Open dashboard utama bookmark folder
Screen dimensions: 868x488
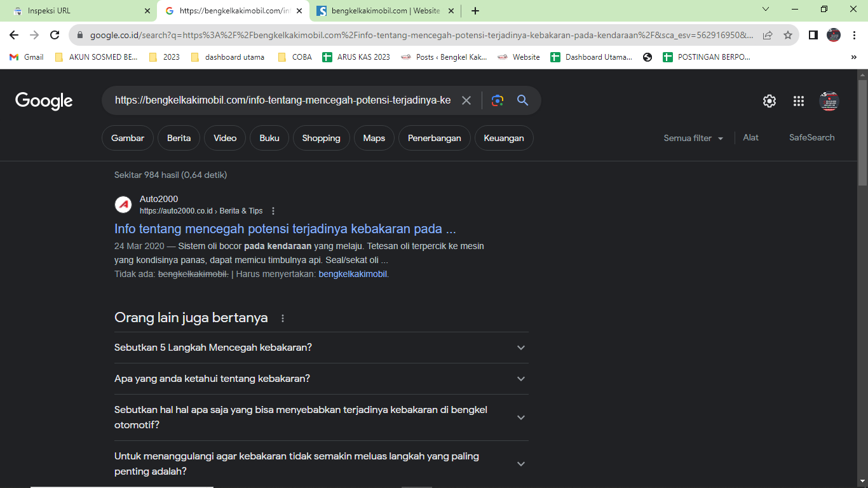pos(227,57)
